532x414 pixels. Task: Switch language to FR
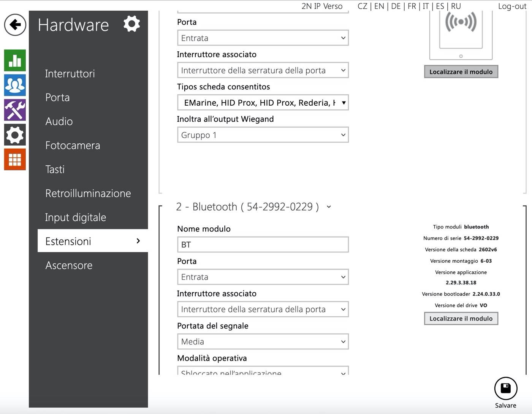[x=412, y=6]
